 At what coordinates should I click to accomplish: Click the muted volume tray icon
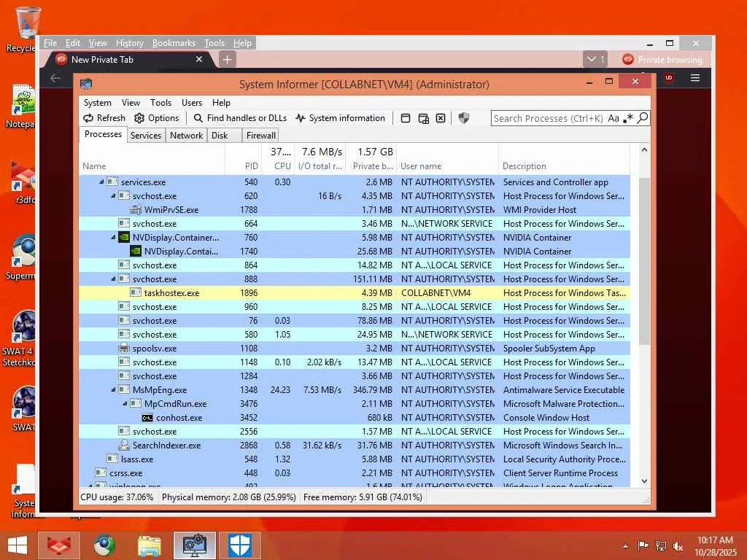point(678,546)
